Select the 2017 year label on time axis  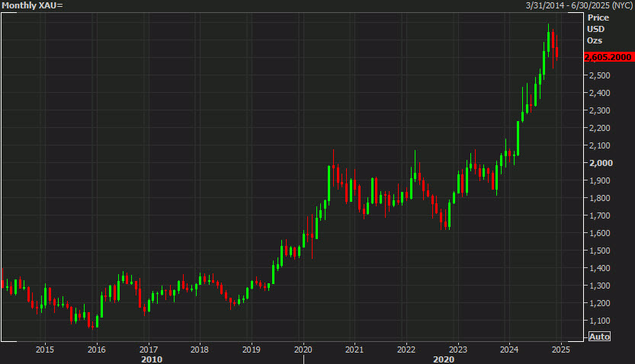148,350
